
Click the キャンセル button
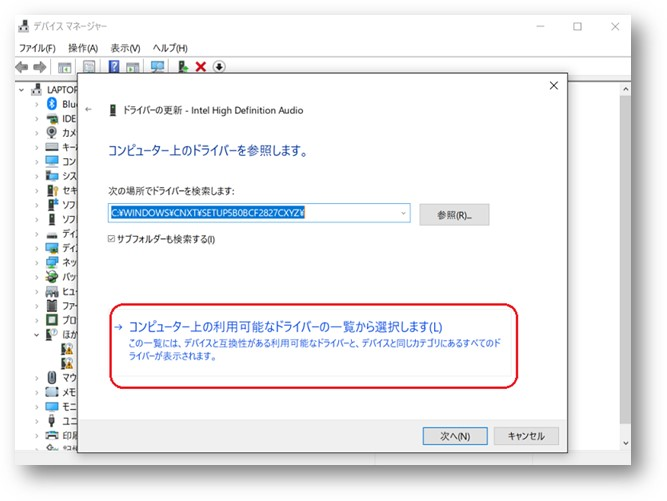point(526,436)
